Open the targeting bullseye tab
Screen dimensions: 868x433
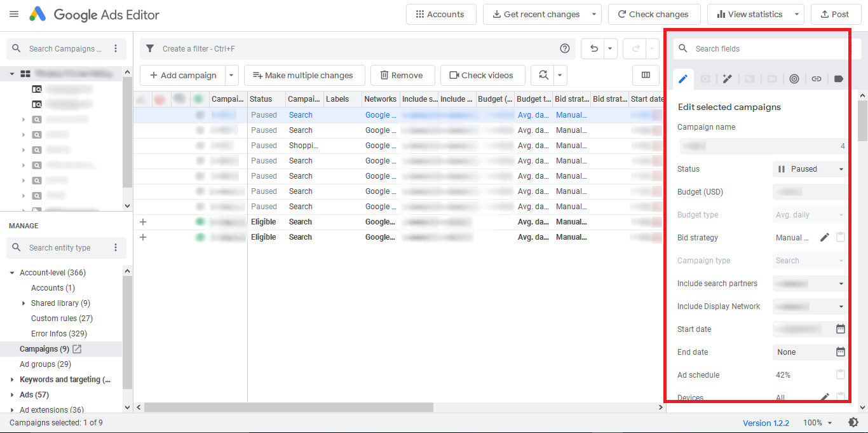pyautogui.click(x=794, y=79)
